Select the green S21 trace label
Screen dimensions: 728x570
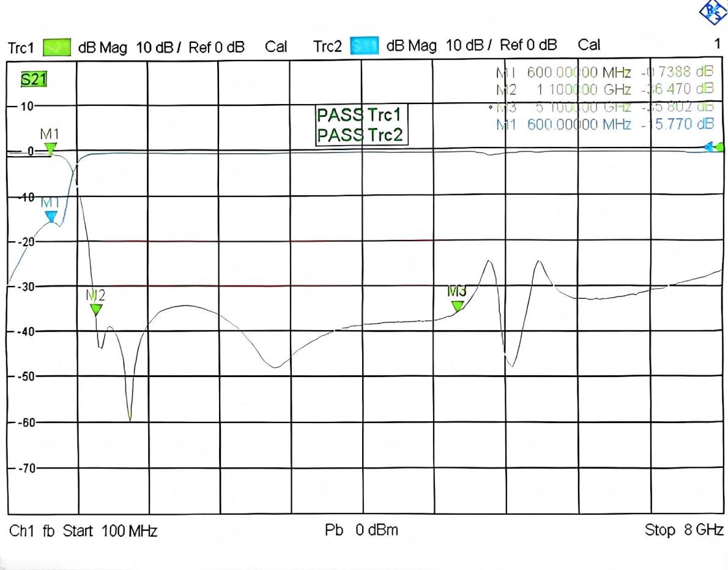(34, 78)
